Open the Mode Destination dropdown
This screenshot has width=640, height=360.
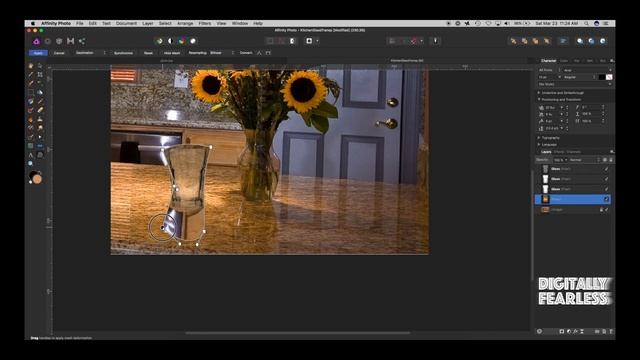(x=90, y=53)
